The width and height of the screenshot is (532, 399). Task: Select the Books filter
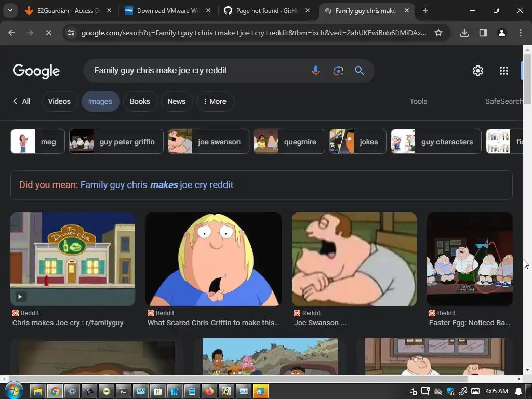point(139,101)
